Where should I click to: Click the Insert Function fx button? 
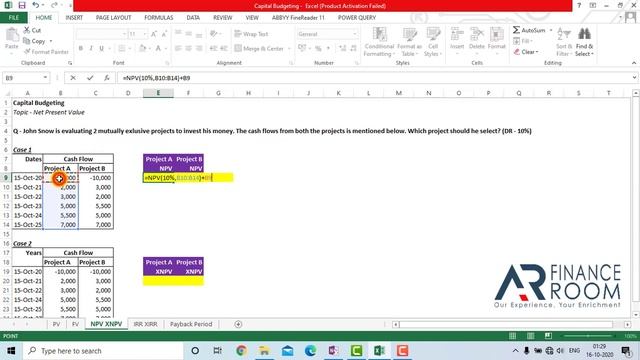pyautogui.click(x=107, y=78)
